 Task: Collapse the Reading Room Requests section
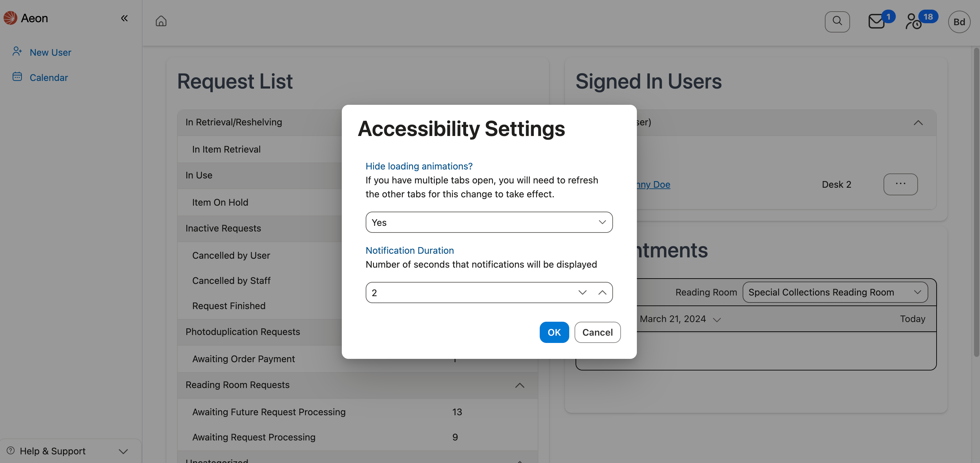pyautogui.click(x=520, y=385)
